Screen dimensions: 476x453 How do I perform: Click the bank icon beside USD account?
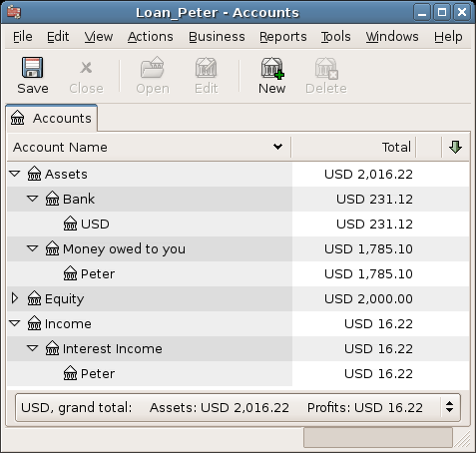pos(70,224)
